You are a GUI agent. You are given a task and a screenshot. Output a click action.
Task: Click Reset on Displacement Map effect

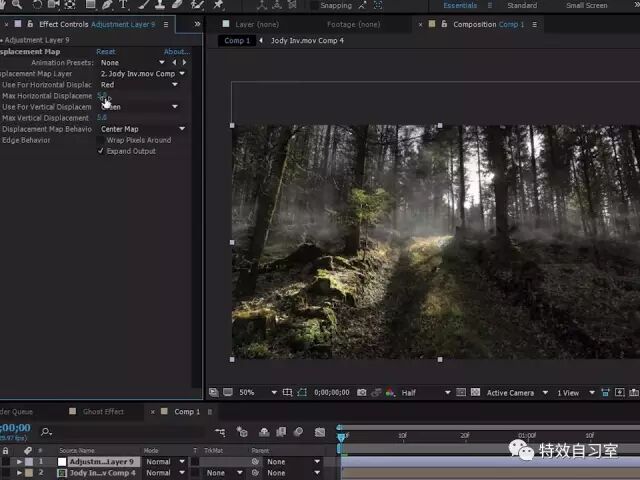coord(105,51)
